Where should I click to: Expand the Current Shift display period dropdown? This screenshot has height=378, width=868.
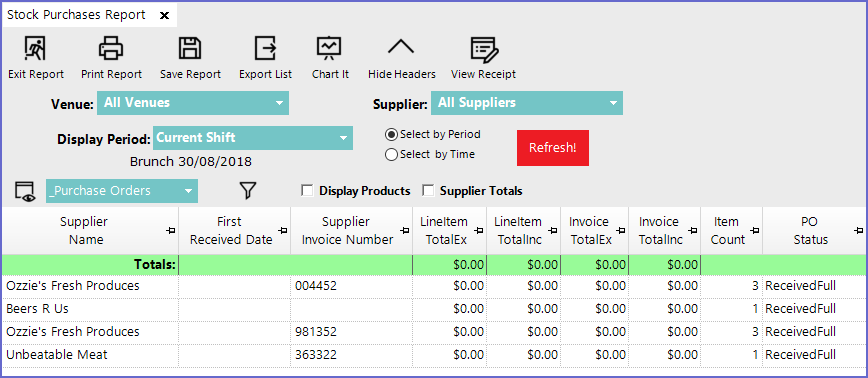click(x=252, y=138)
